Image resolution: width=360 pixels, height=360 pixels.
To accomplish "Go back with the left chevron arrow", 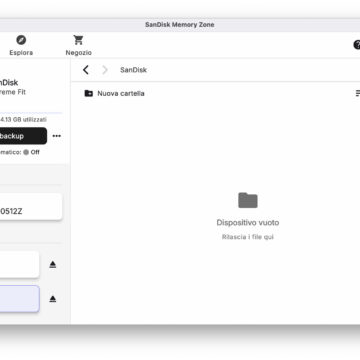I will [86, 70].
